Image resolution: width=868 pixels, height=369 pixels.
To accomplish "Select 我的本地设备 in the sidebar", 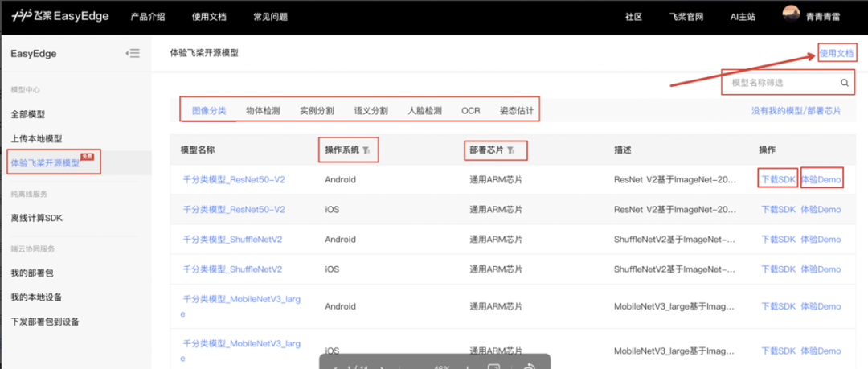I will click(36, 297).
